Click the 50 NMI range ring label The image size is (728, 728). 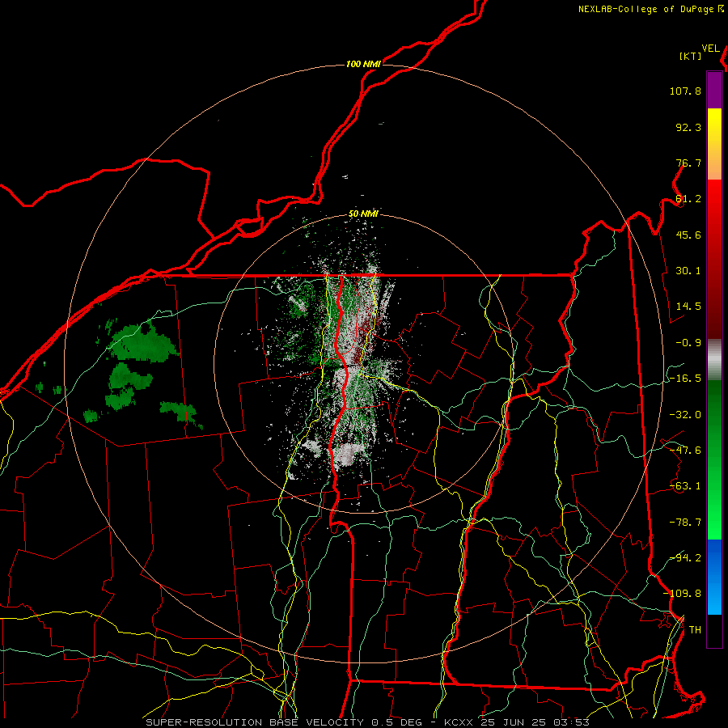point(363,214)
